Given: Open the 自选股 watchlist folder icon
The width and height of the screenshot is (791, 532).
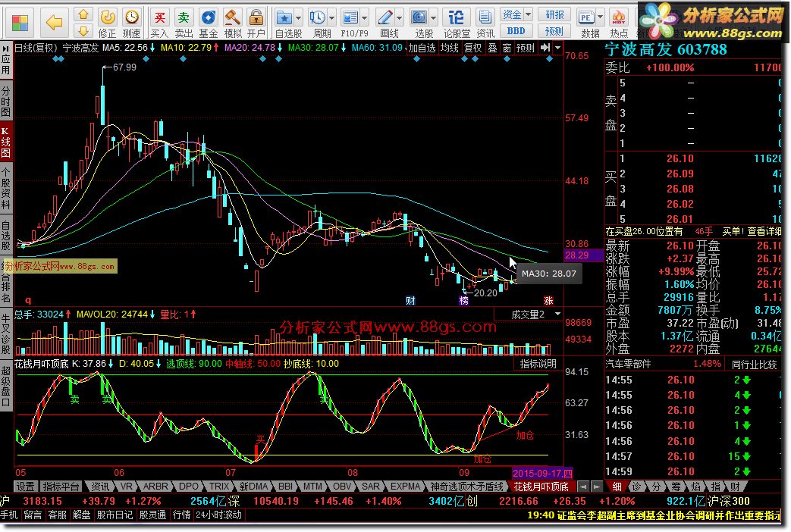Looking at the screenshot, I should 284,18.
